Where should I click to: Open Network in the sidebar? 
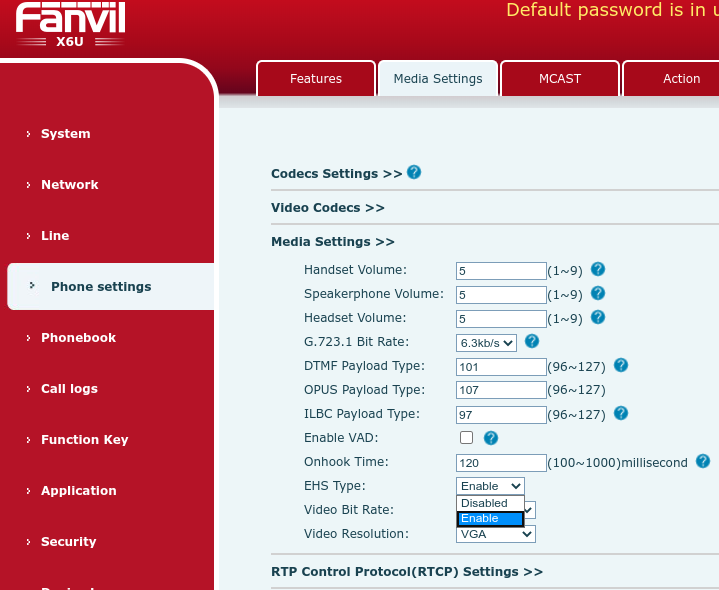(70, 185)
